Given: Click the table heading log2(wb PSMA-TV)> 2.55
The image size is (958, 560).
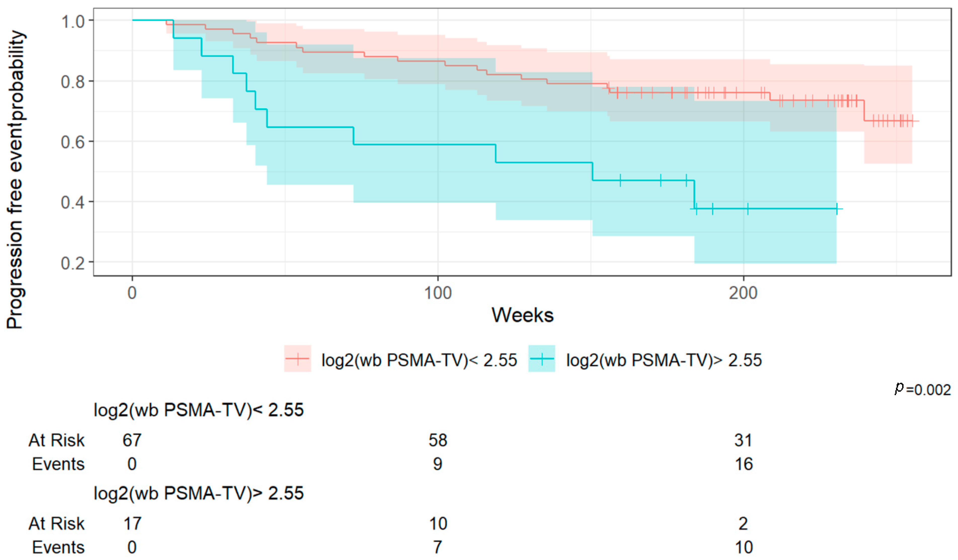Looking at the screenshot, I should 198,493.
